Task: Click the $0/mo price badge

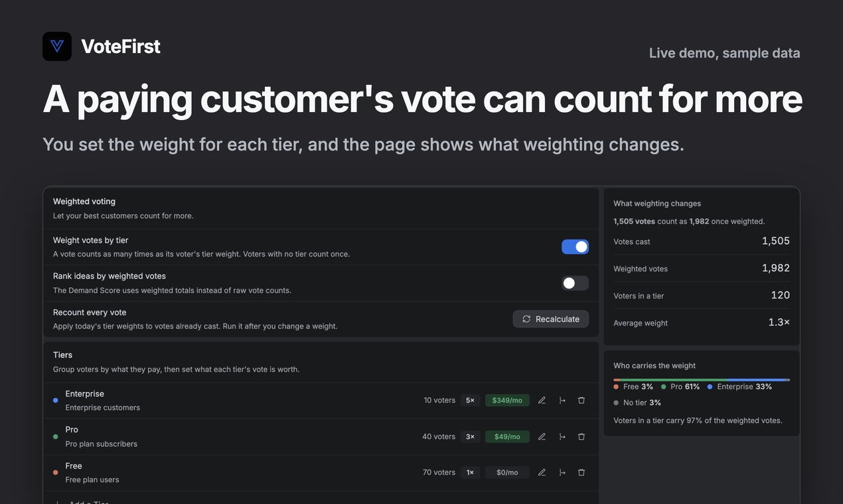Action: 507,472
